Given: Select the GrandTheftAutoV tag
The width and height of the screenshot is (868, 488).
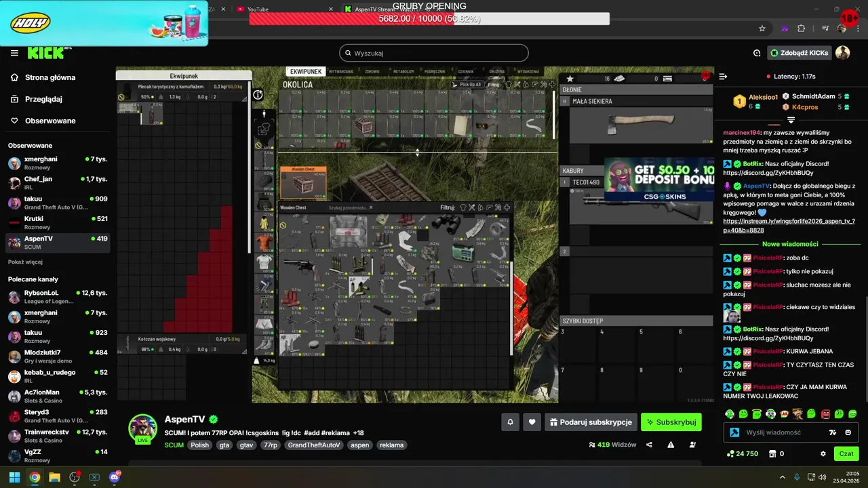Looking at the screenshot, I should click(313, 445).
